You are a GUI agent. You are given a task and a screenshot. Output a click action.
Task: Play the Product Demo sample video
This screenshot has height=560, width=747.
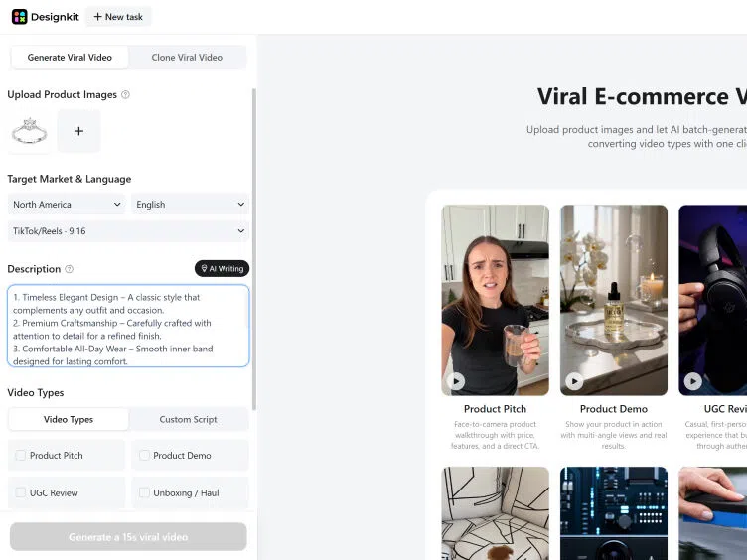point(574,381)
